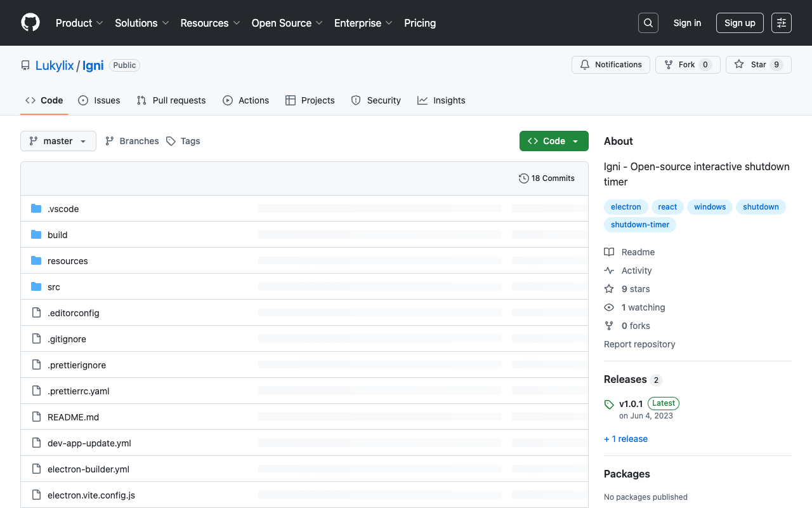Click the fork icon beside 0 forks
The image size is (812, 508).
click(x=609, y=326)
